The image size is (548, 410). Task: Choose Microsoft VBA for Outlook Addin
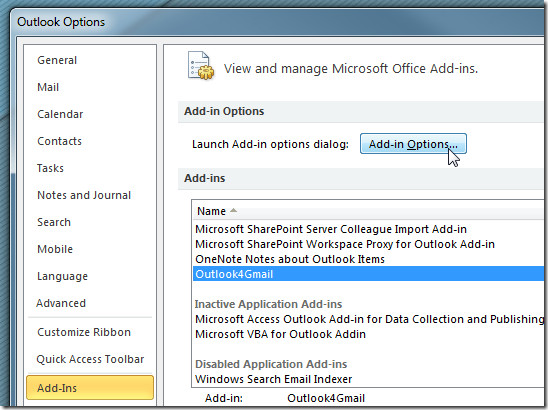pos(280,334)
